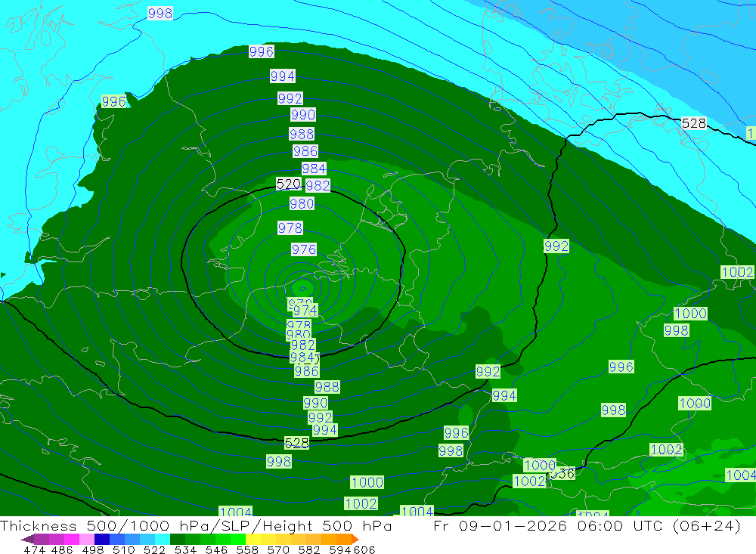Click the legend value 606
The height and width of the screenshot is (554, 756).
tap(364, 550)
